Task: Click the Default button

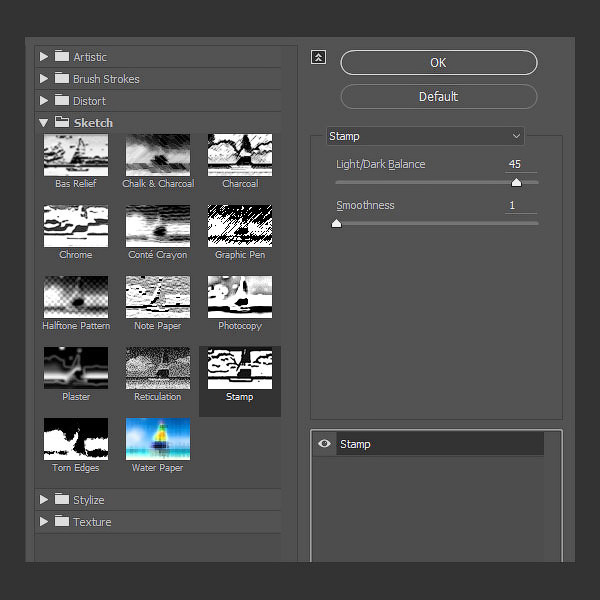Action: (x=439, y=96)
